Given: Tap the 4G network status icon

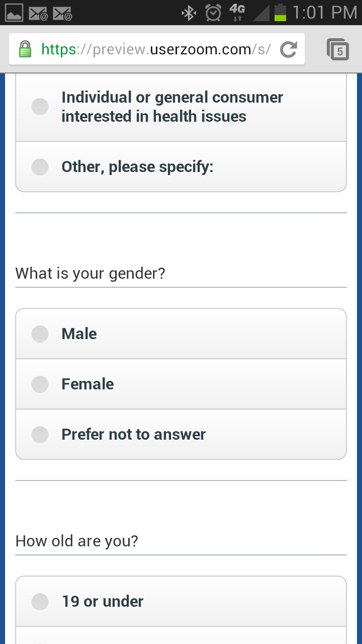Looking at the screenshot, I should tap(237, 13).
